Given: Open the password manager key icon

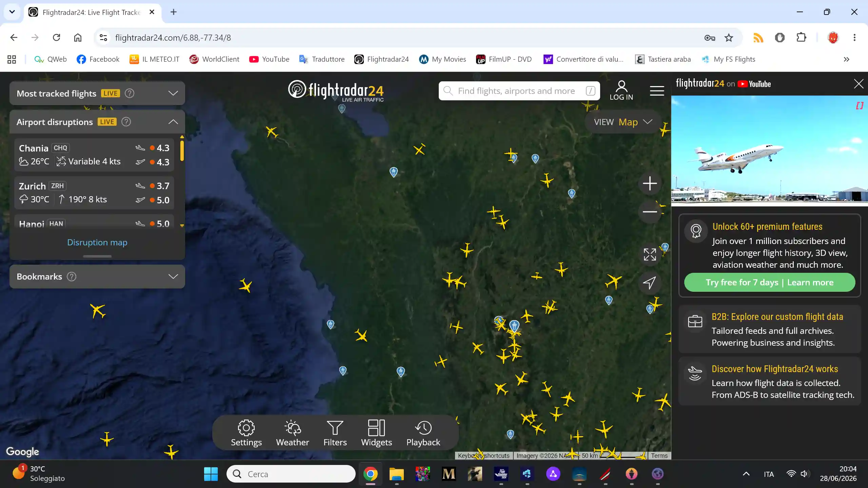Looking at the screenshot, I should pyautogui.click(x=709, y=38).
